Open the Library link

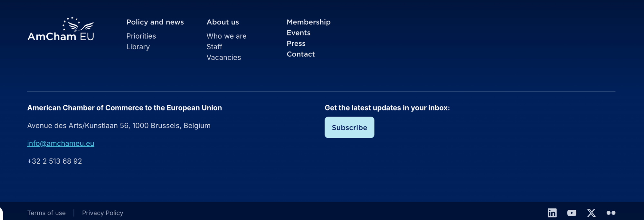pyautogui.click(x=138, y=47)
